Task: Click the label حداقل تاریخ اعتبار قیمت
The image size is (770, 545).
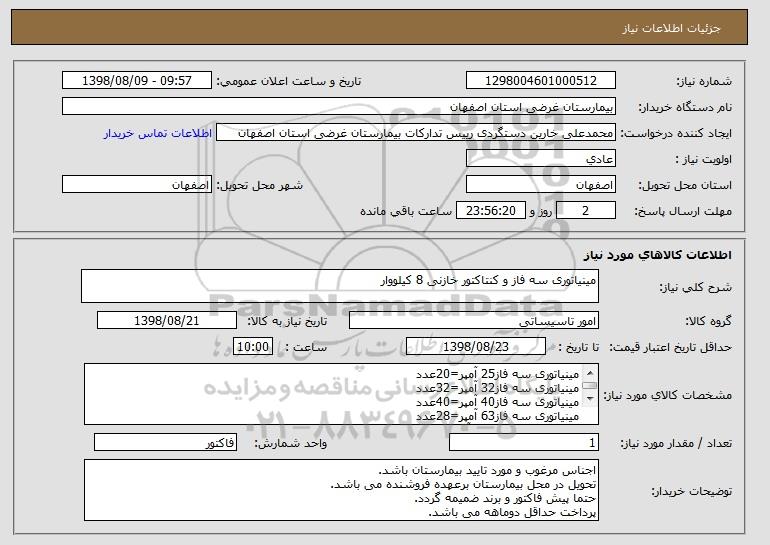Action: (671, 347)
